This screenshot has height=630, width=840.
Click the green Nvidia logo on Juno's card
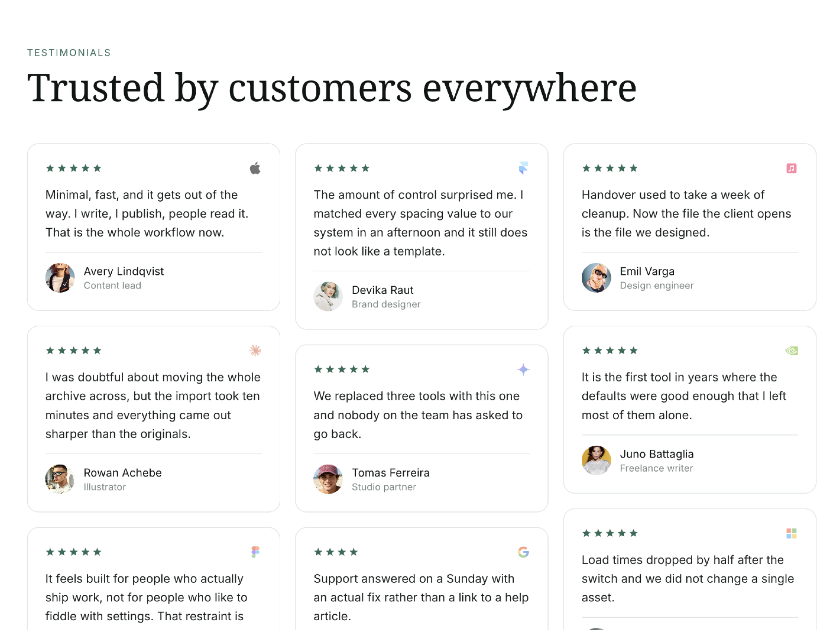pyautogui.click(x=791, y=350)
